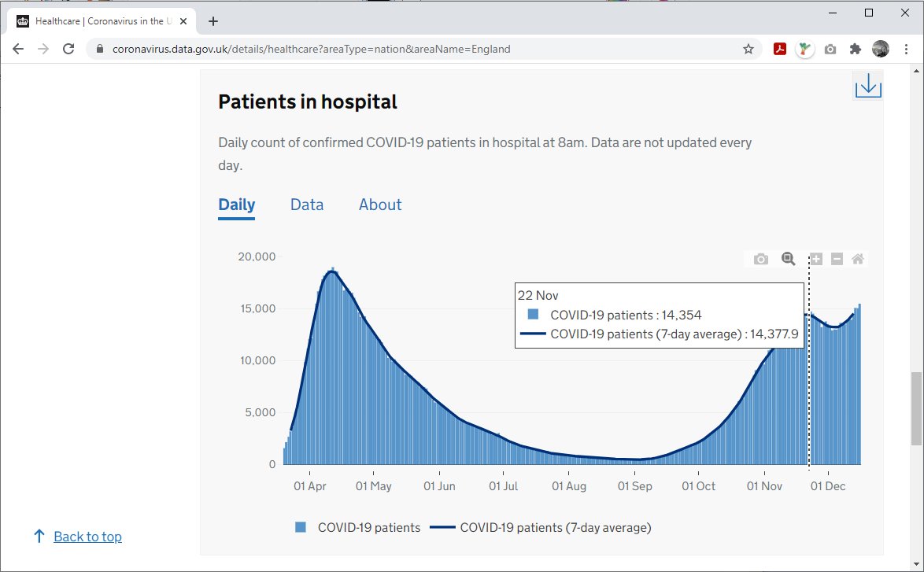
Task: Zoom out on the hospital patients chart
Action: [x=837, y=258]
